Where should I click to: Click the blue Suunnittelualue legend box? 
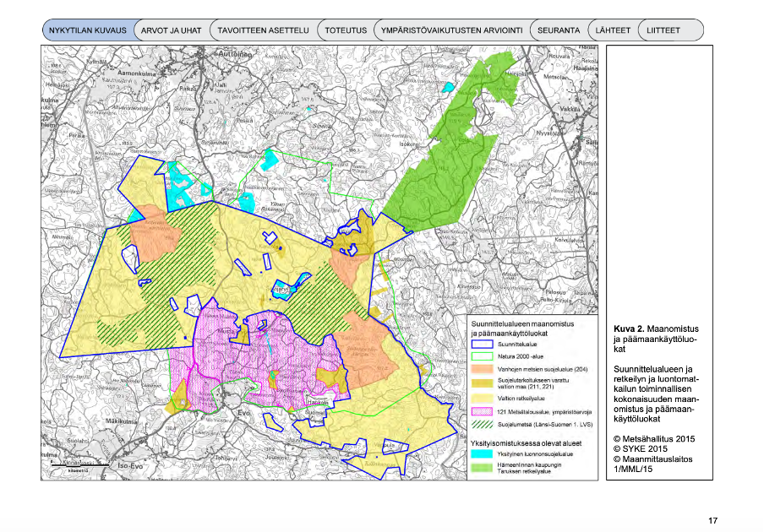click(483, 345)
